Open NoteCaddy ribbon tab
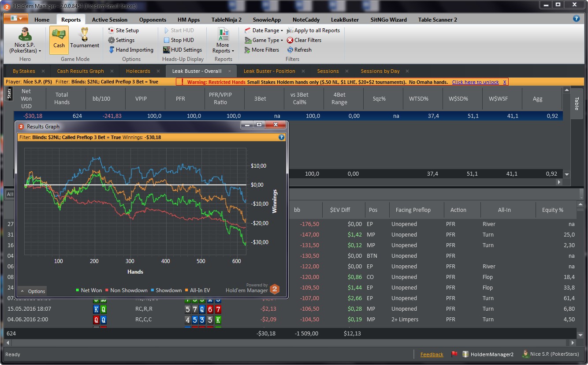This screenshot has height=365, width=588. click(x=306, y=20)
